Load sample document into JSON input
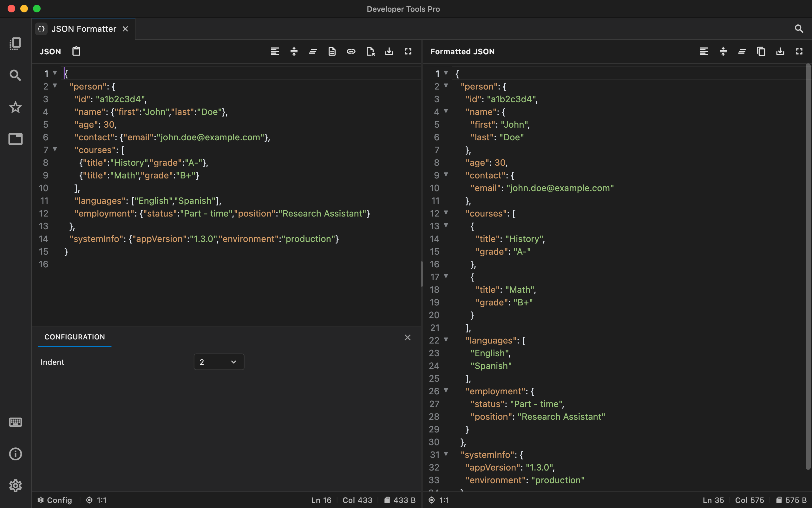812x508 pixels. point(332,51)
